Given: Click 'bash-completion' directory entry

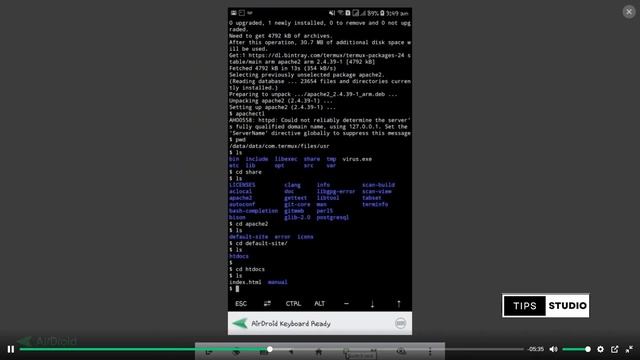Looking at the screenshot, I should click(253, 211).
